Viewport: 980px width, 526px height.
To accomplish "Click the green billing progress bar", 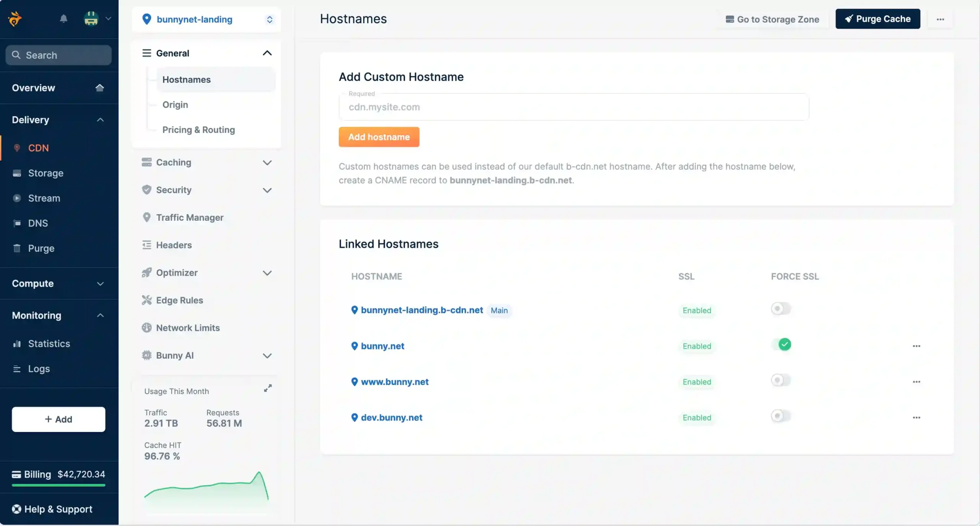I will [x=58, y=485].
